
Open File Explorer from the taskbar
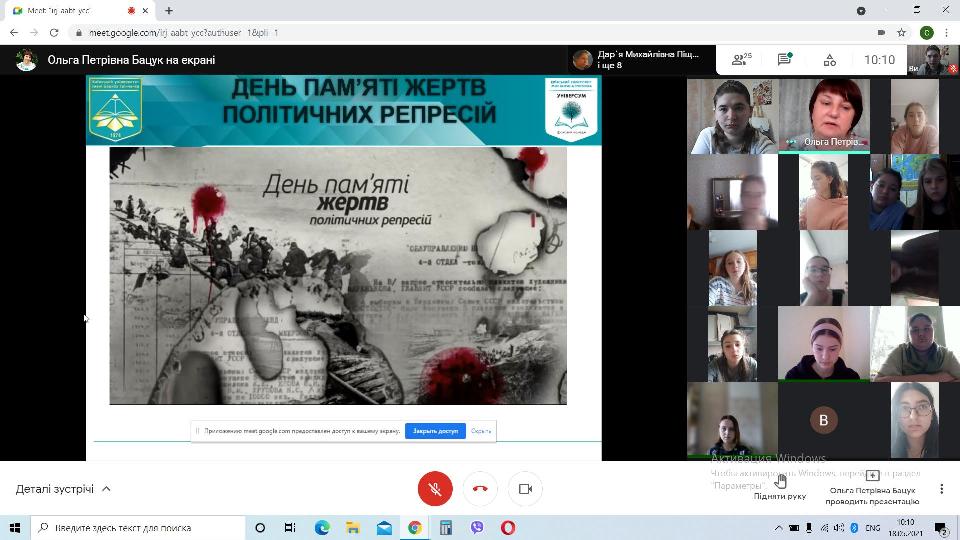pyautogui.click(x=353, y=528)
